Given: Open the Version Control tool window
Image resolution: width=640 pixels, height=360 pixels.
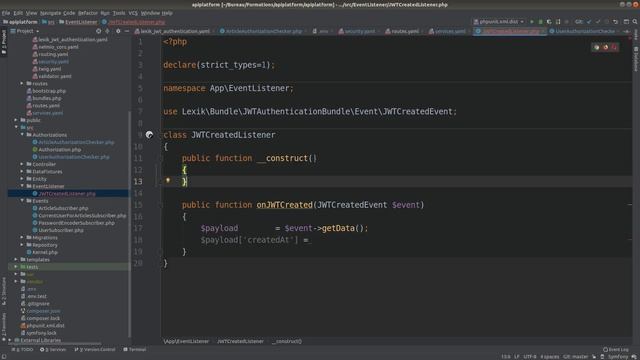Looking at the screenshot, I should coord(95,349).
